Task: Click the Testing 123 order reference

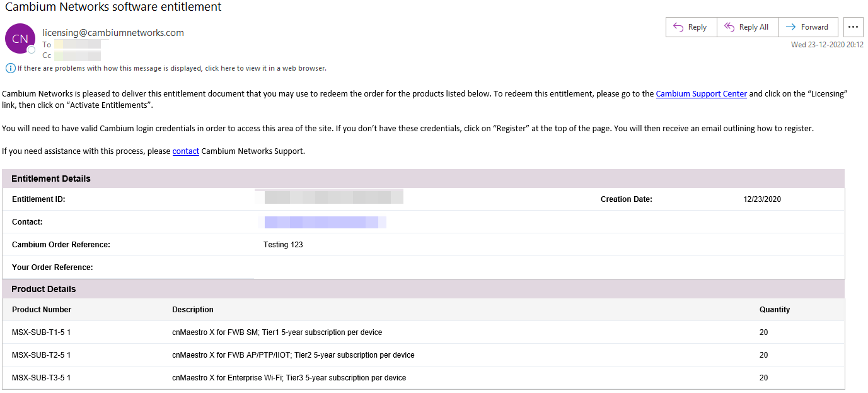Action: [283, 245]
